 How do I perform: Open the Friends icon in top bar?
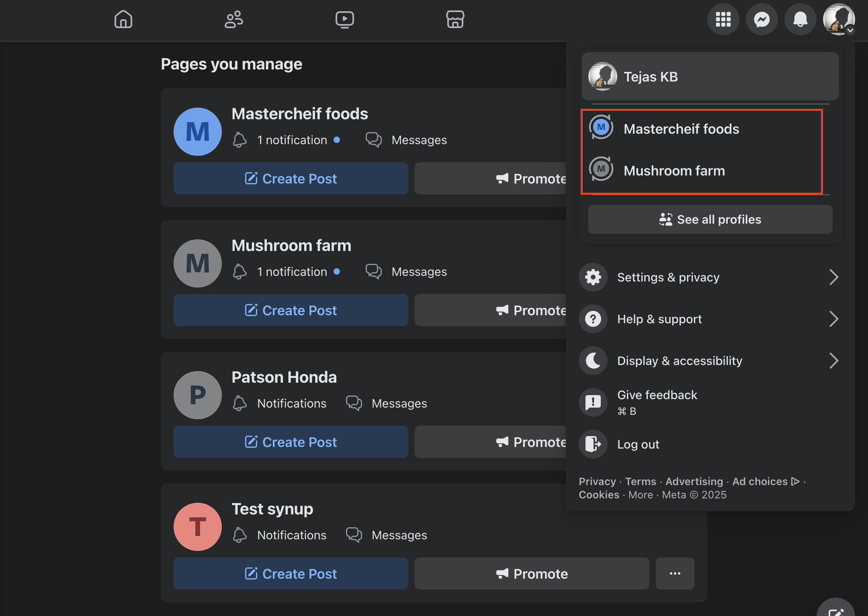[x=233, y=19]
